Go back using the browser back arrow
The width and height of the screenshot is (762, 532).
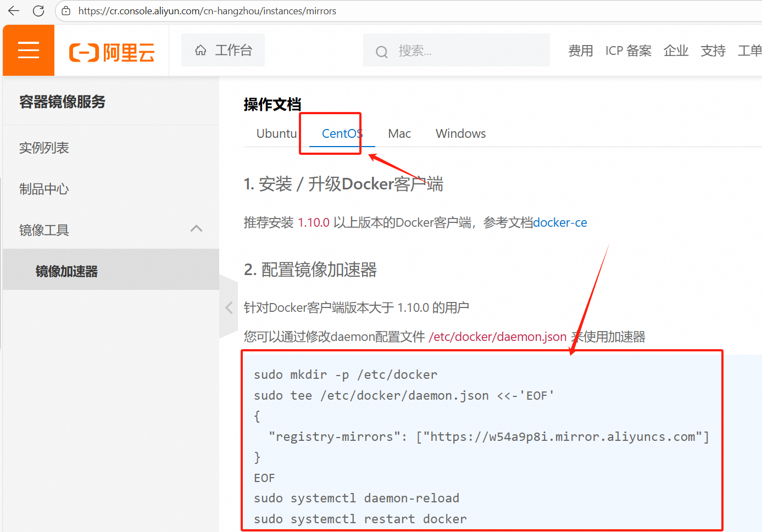point(14,11)
